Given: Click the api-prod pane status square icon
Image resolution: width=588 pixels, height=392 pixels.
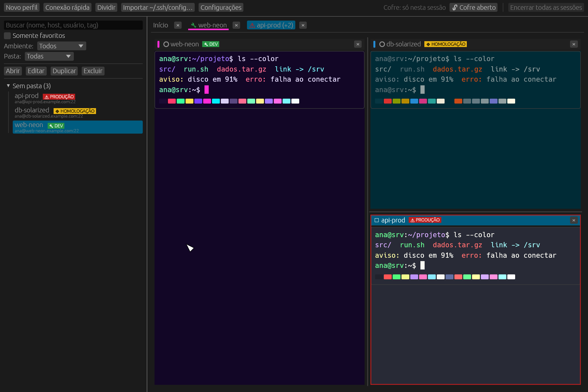Looking at the screenshot, I should coord(377,220).
